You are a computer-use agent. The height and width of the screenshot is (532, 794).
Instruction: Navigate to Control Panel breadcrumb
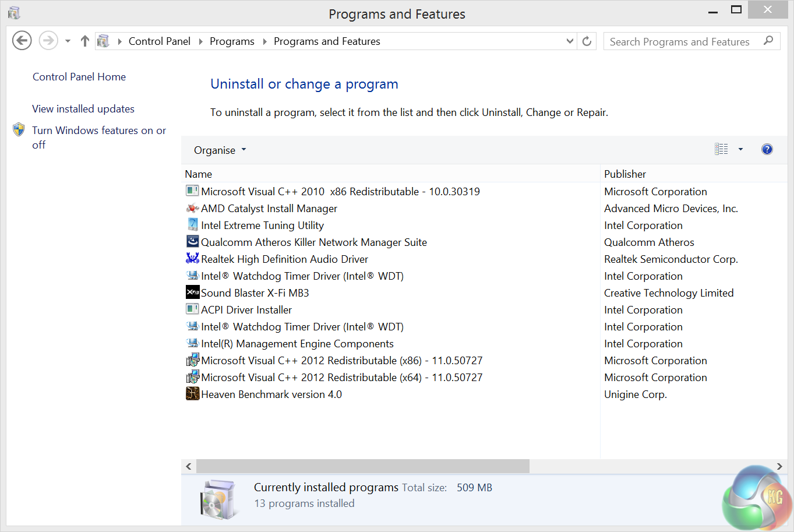[x=160, y=41]
